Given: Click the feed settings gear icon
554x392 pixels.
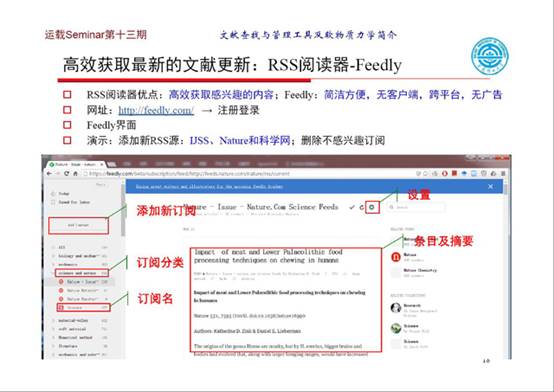Looking at the screenshot, I should [x=372, y=207].
